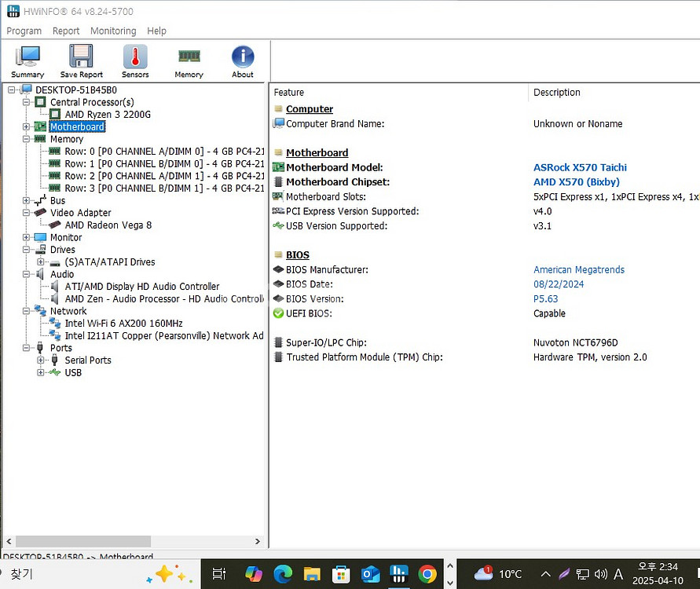Open the Memory toolbar icon

[x=189, y=61]
